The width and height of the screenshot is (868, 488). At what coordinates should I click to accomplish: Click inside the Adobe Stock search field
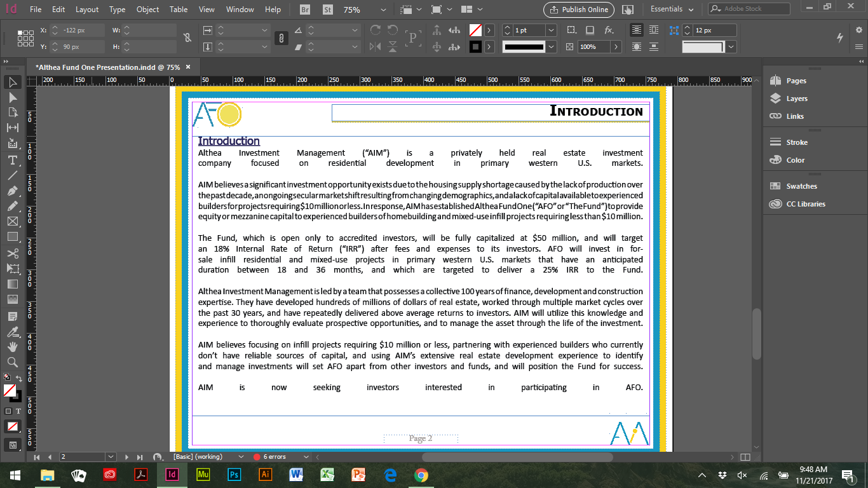(x=750, y=9)
